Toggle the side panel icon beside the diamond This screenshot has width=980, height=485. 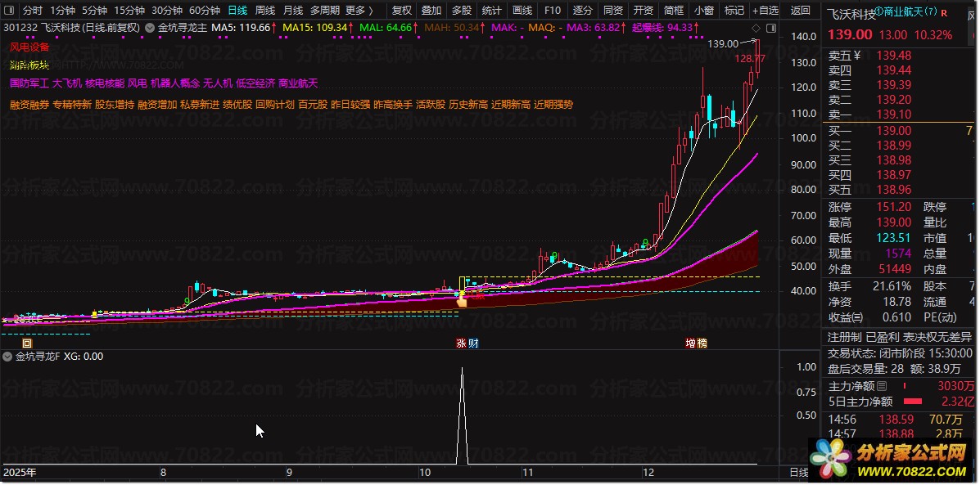pyautogui.click(x=771, y=28)
